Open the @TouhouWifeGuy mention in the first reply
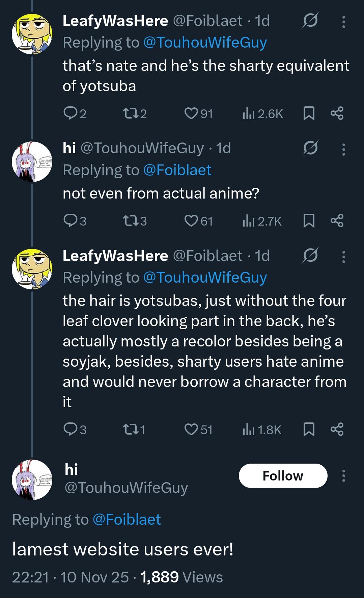This screenshot has height=598, width=364. [205, 43]
